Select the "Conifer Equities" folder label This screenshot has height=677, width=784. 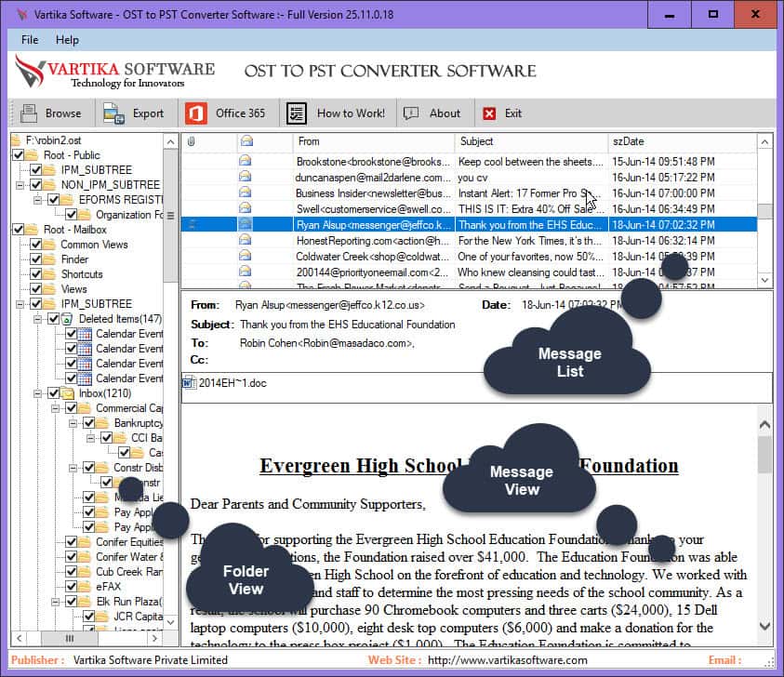click(x=129, y=542)
